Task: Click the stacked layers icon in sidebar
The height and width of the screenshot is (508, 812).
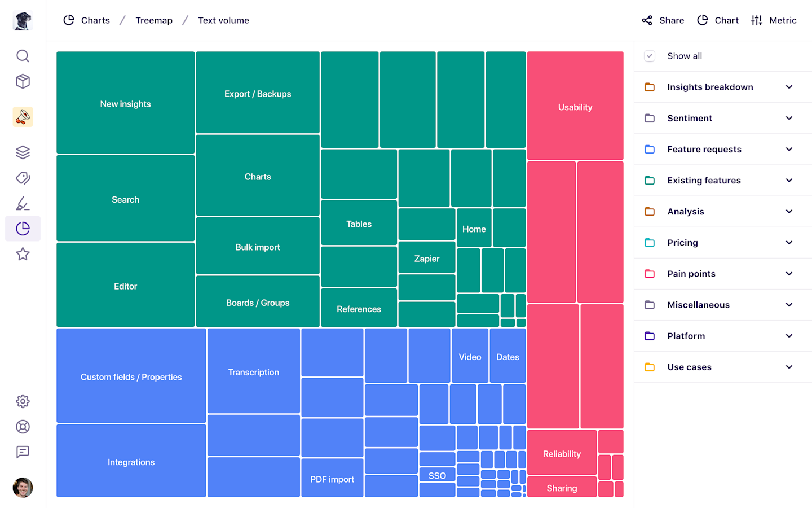Action: [23, 152]
